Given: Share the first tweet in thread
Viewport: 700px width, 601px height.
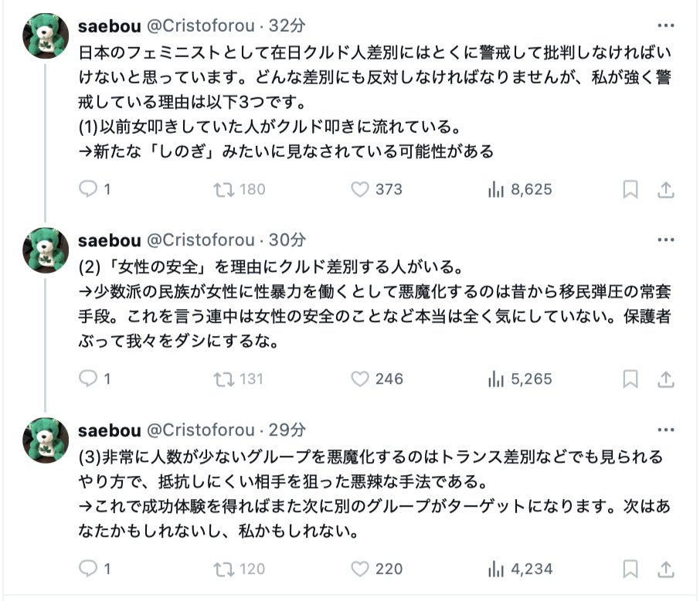Looking at the screenshot, I should 666,189.
